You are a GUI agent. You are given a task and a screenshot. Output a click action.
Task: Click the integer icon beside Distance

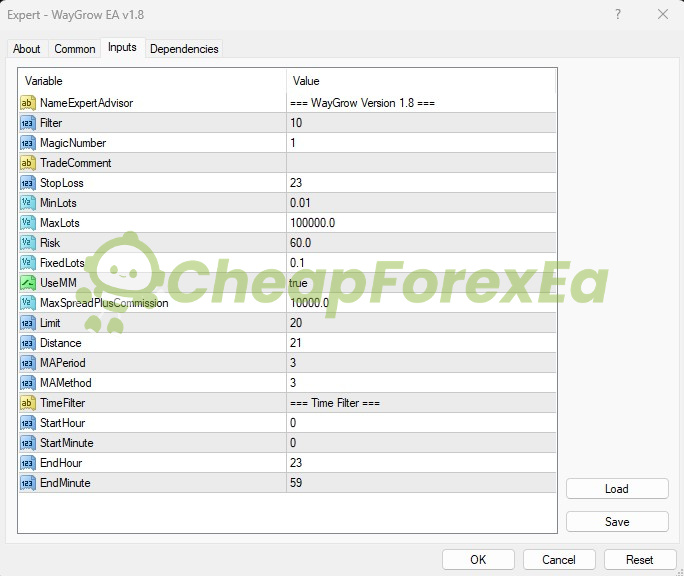pos(27,343)
